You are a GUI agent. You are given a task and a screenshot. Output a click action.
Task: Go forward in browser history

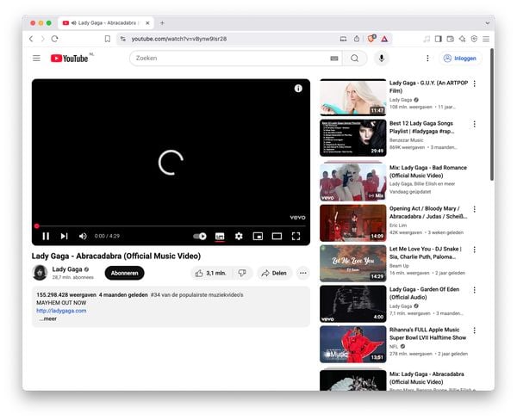[x=43, y=39]
